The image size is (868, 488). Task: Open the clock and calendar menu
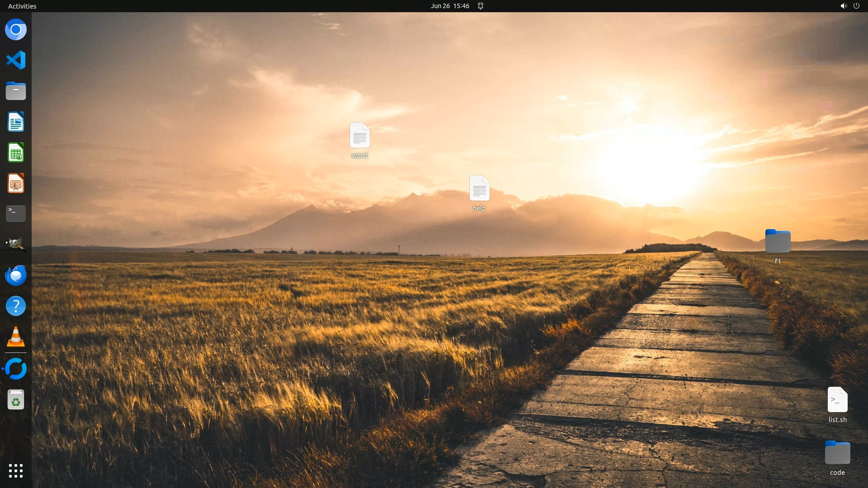click(x=449, y=6)
